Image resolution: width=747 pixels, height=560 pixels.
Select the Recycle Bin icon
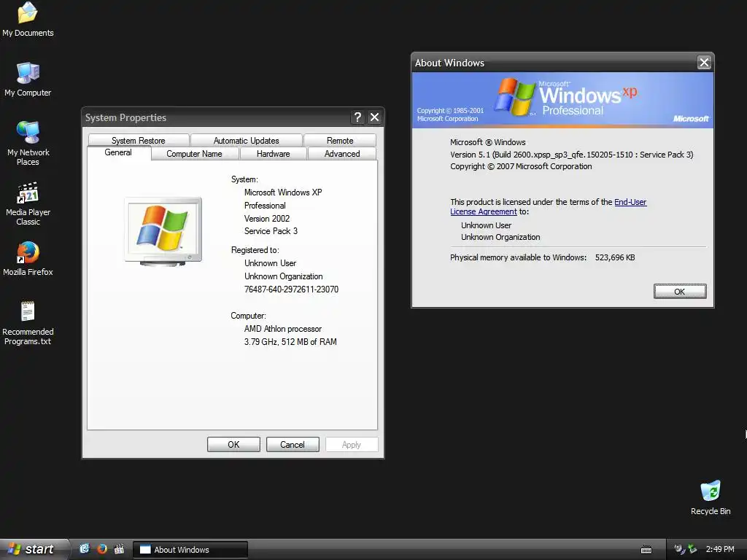tap(711, 497)
